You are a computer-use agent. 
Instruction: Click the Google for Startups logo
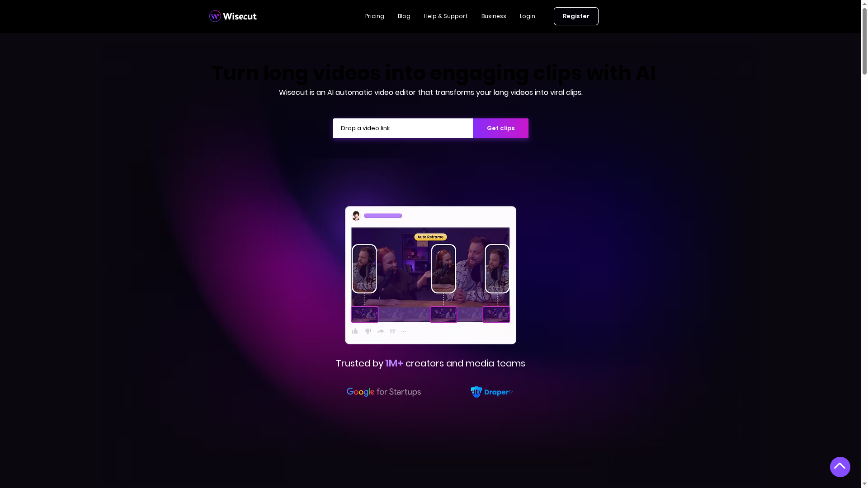pyautogui.click(x=384, y=392)
